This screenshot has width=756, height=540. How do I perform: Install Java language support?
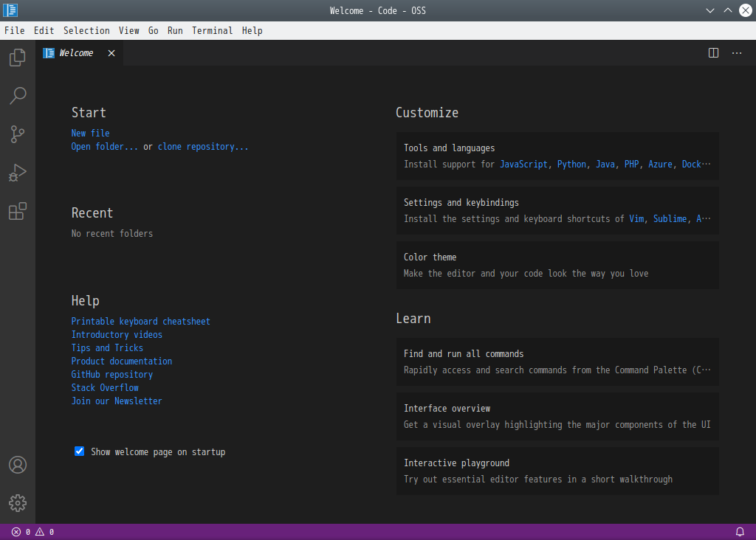point(605,165)
